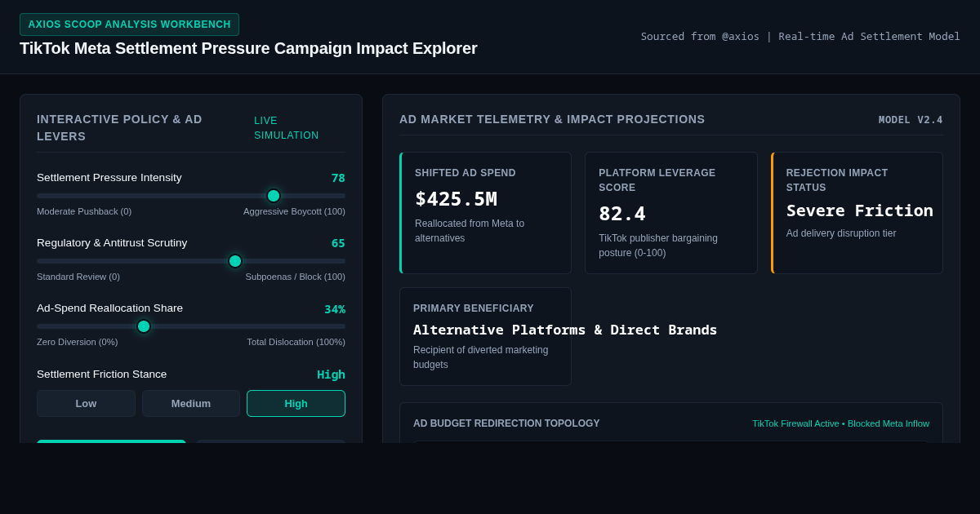Click the Reallocation Share value 34%
980x514 pixels.
point(335,309)
